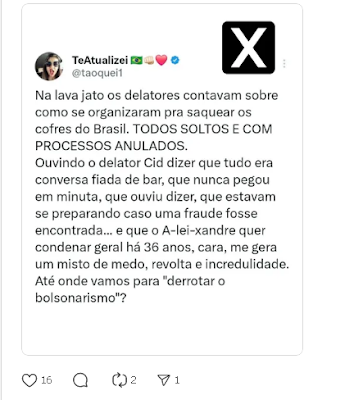Image resolution: width=363 pixels, height=400 pixels.
Task: Click the 'derrotar o bolsonarismo' closing line
Action: [130, 289]
